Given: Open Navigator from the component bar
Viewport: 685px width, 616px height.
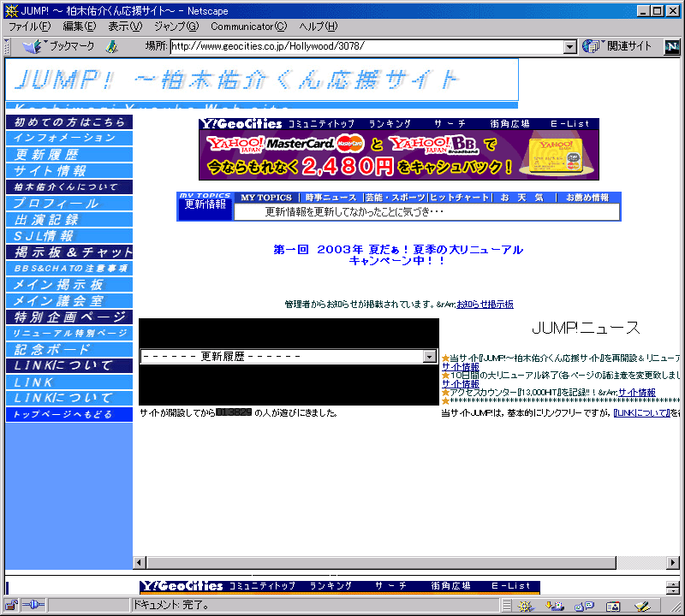Looking at the screenshot, I should pyautogui.click(x=526, y=606).
